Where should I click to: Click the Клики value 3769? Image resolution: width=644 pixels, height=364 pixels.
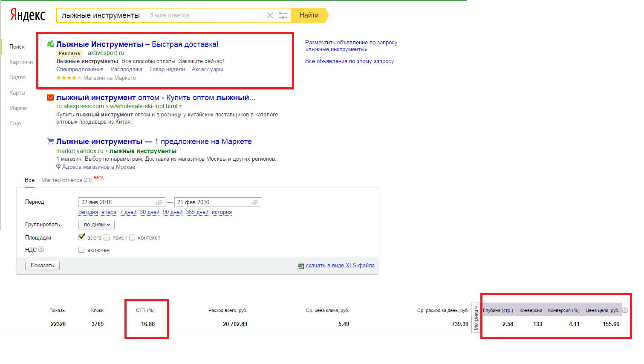[98, 324]
